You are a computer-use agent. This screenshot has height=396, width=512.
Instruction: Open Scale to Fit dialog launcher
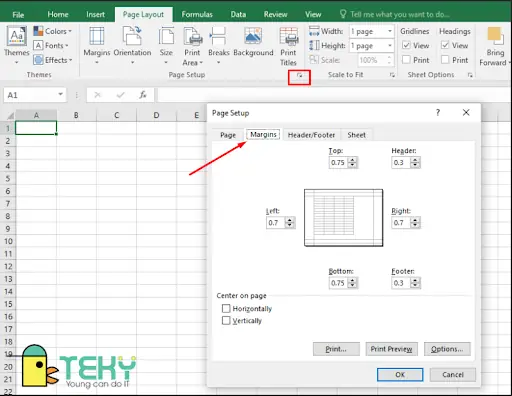tap(392, 75)
